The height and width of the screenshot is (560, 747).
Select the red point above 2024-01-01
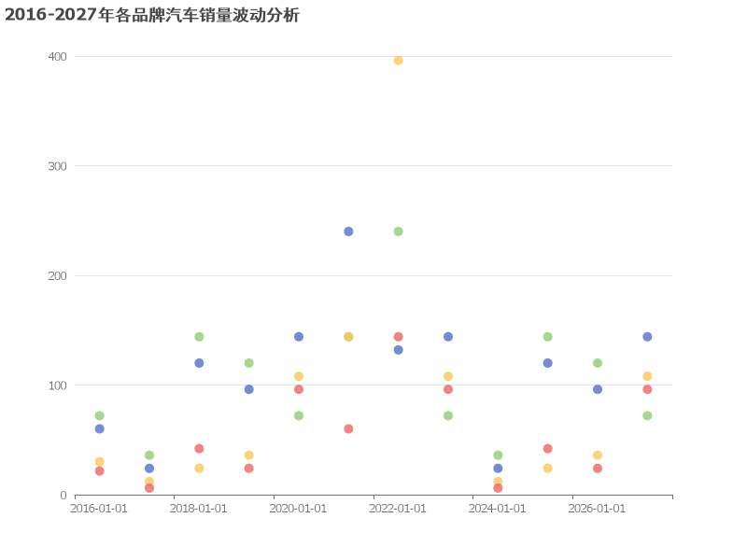498,488
